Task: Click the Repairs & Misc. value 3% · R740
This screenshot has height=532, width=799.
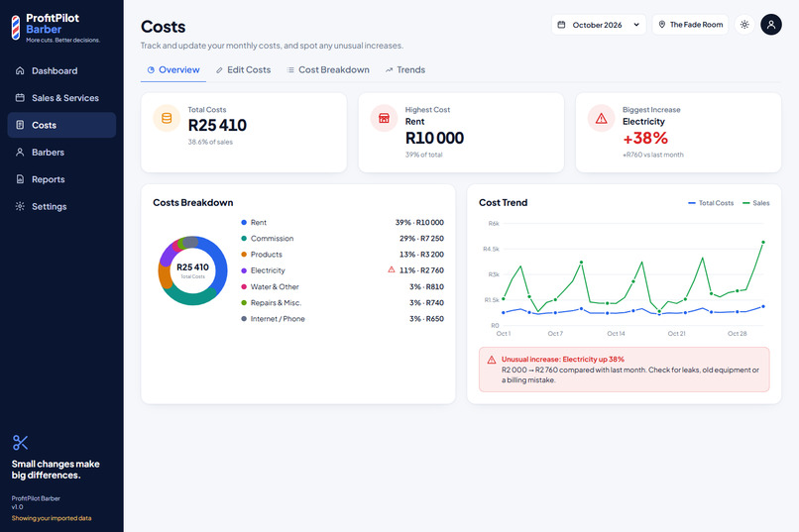Action: pyautogui.click(x=426, y=303)
